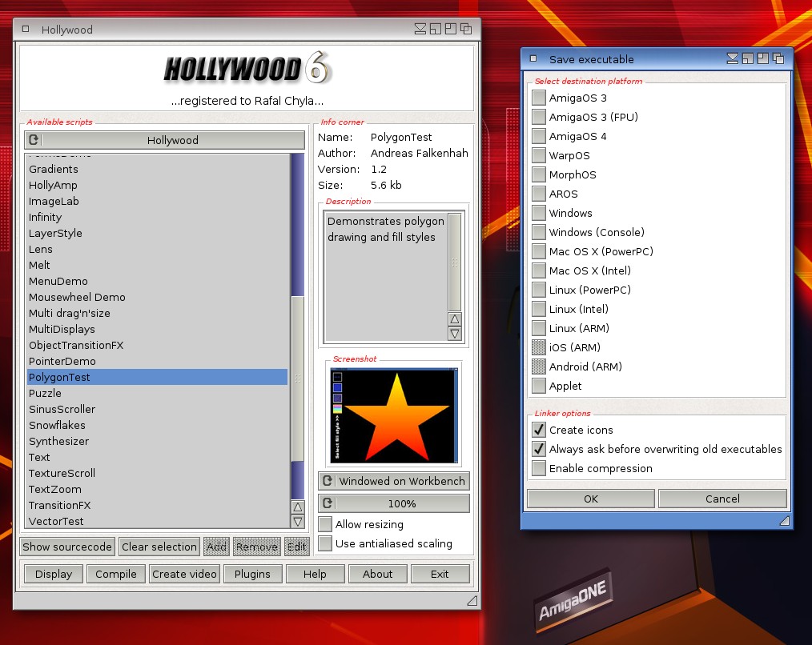Click the Description box scrollbar
812x645 pixels.
455,262
